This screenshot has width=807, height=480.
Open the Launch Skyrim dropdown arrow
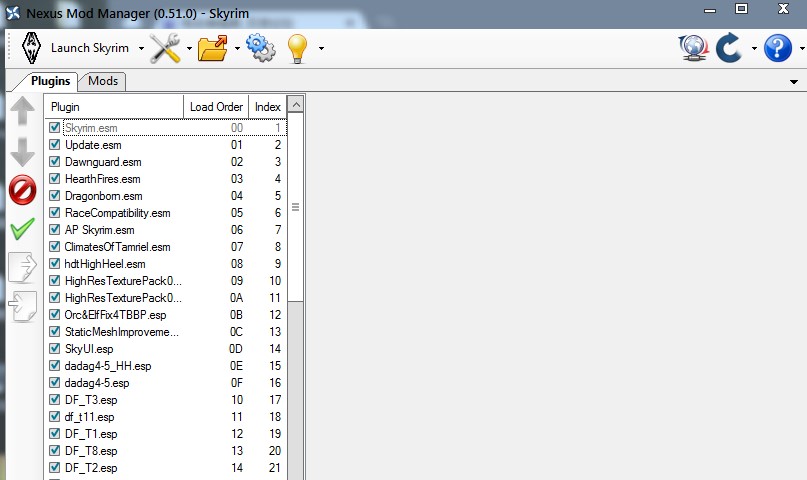tap(141, 48)
